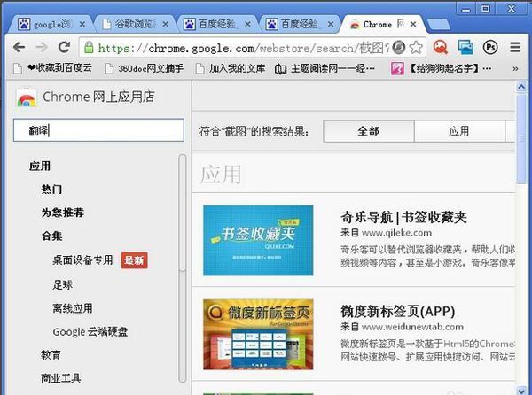The width and height of the screenshot is (532, 395).
Task: Open the 足球 collection
Action: (62, 285)
